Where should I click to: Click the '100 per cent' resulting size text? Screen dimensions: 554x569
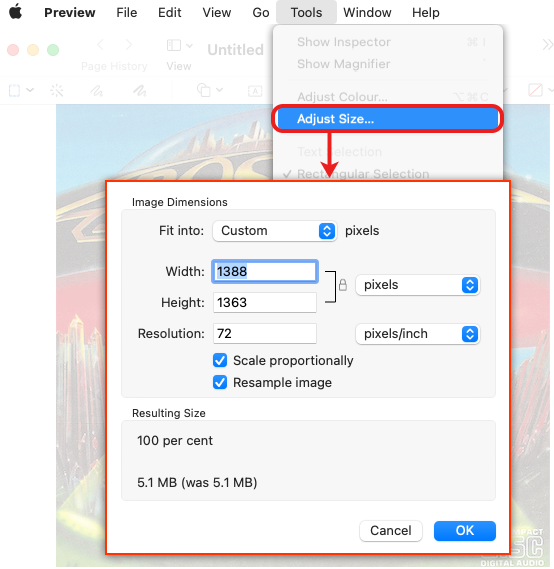tap(175, 441)
